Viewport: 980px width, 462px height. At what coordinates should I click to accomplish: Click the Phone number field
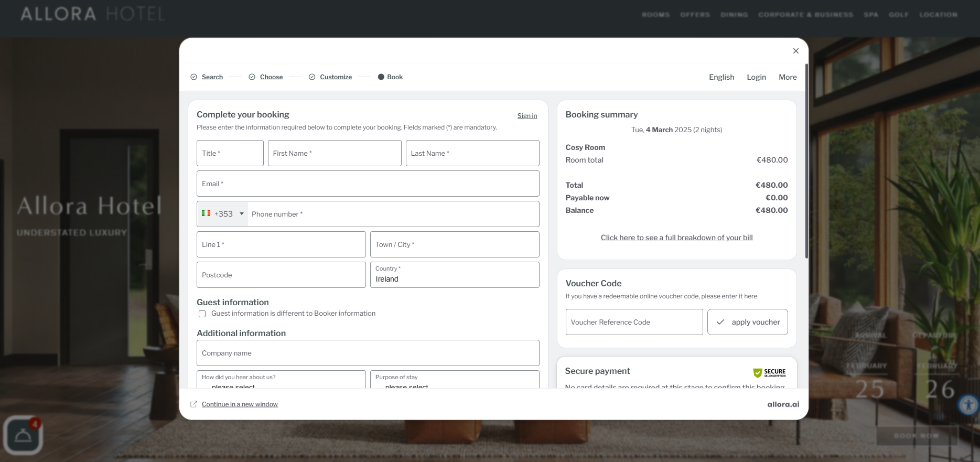click(x=393, y=214)
